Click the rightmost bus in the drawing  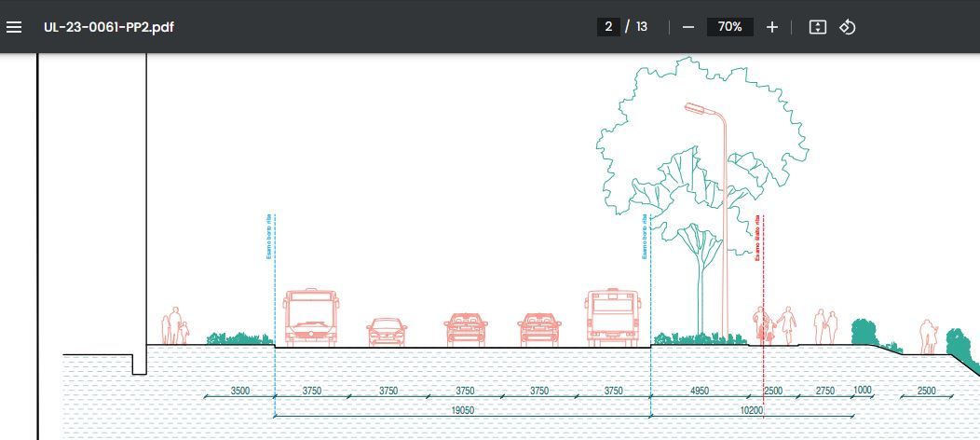[614, 318]
